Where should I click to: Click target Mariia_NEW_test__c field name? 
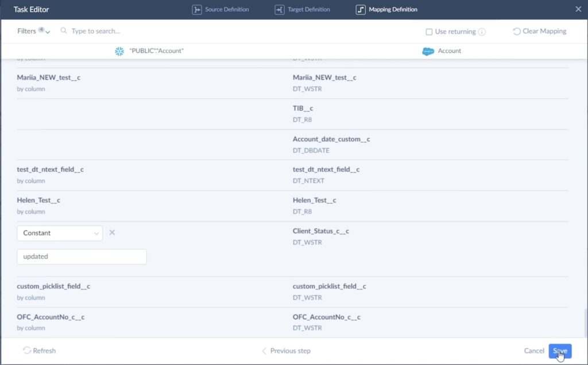point(324,78)
